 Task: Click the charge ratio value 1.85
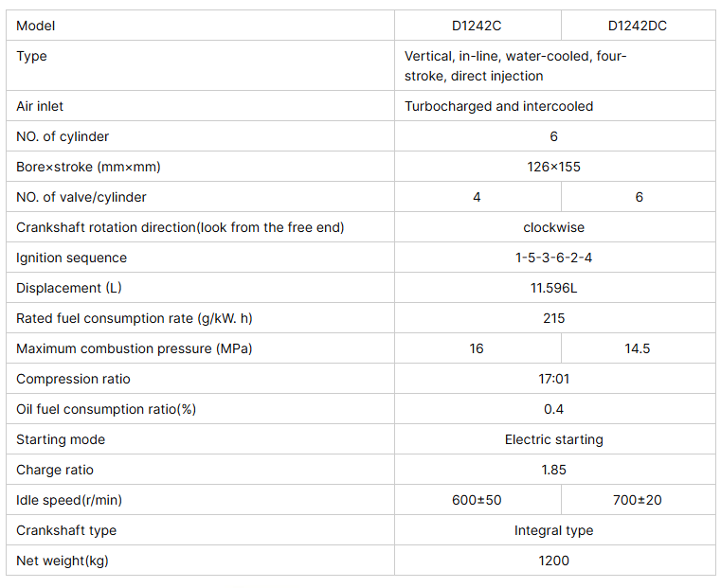coord(553,470)
